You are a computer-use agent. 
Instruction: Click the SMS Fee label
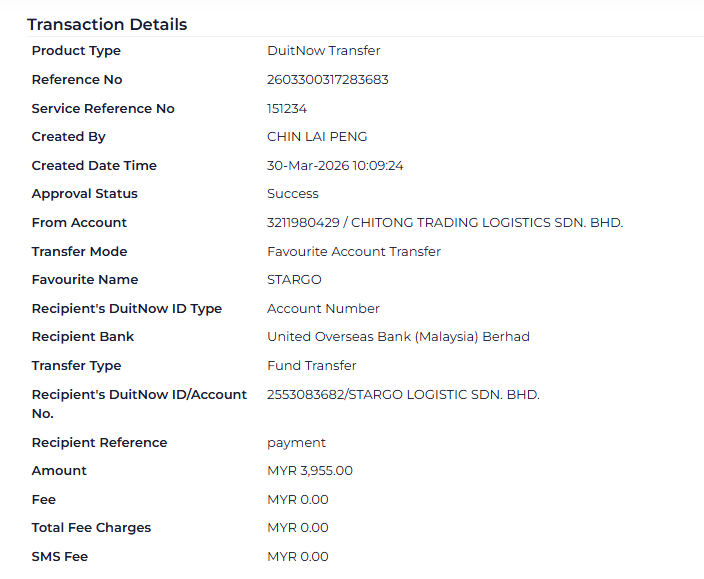click(60, 557)
